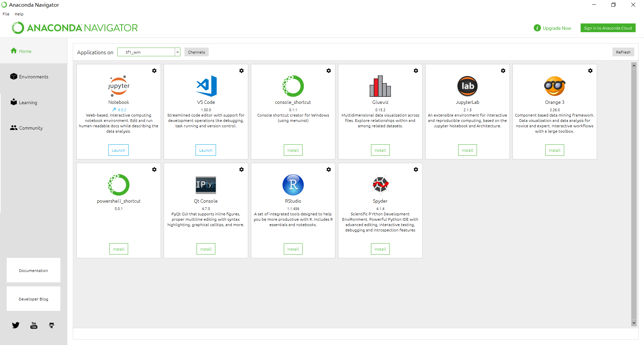Install RStudio

pyautogui.click(x=293, y=249)
